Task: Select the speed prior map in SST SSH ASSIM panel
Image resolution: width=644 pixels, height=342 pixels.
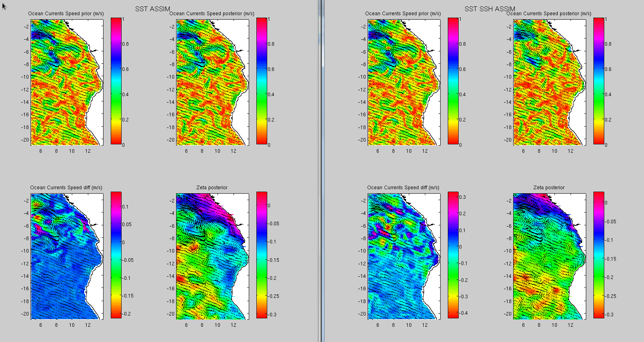Action: coord(404,82)
